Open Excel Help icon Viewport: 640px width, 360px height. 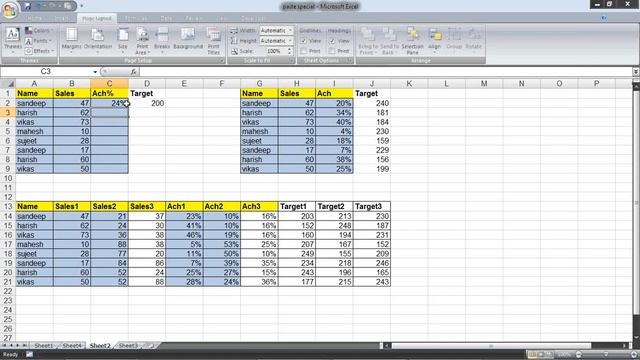point(604,18)
